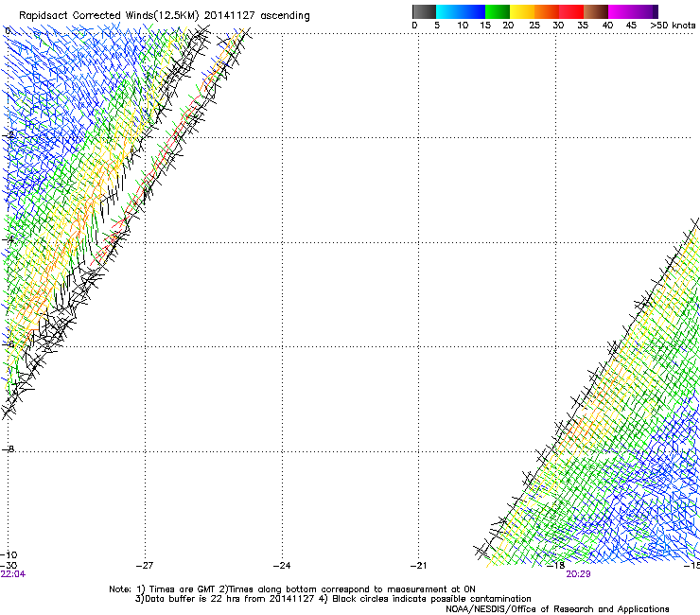Click the longitude label '-30'
The image size is (700, 615).
9,566
